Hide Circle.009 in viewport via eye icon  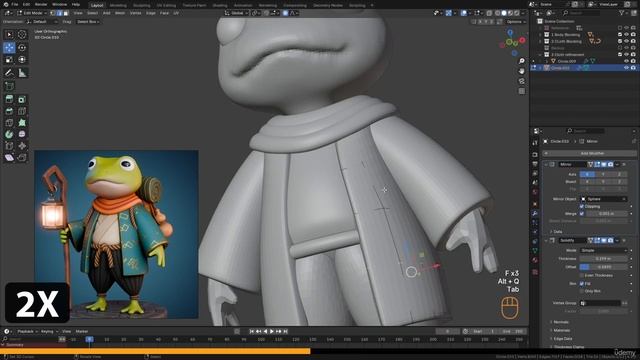click(627, 61)
